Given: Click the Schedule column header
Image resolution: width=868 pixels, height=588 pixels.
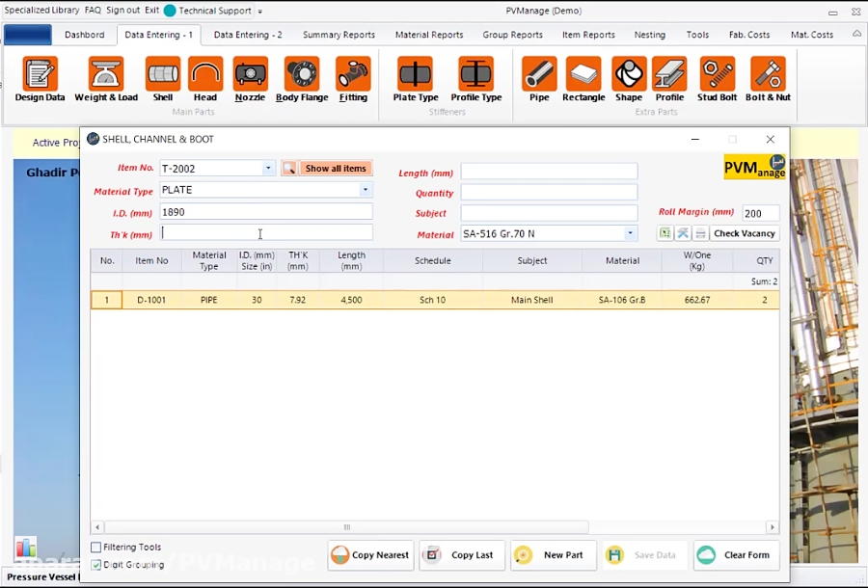Looking at the screenshot, I should coord(433,260).
